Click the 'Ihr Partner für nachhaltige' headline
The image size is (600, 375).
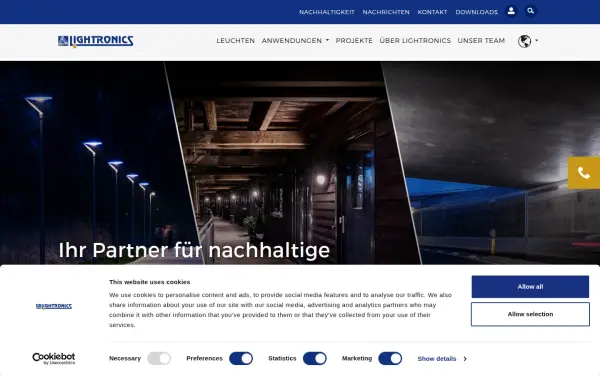[194, 250]
